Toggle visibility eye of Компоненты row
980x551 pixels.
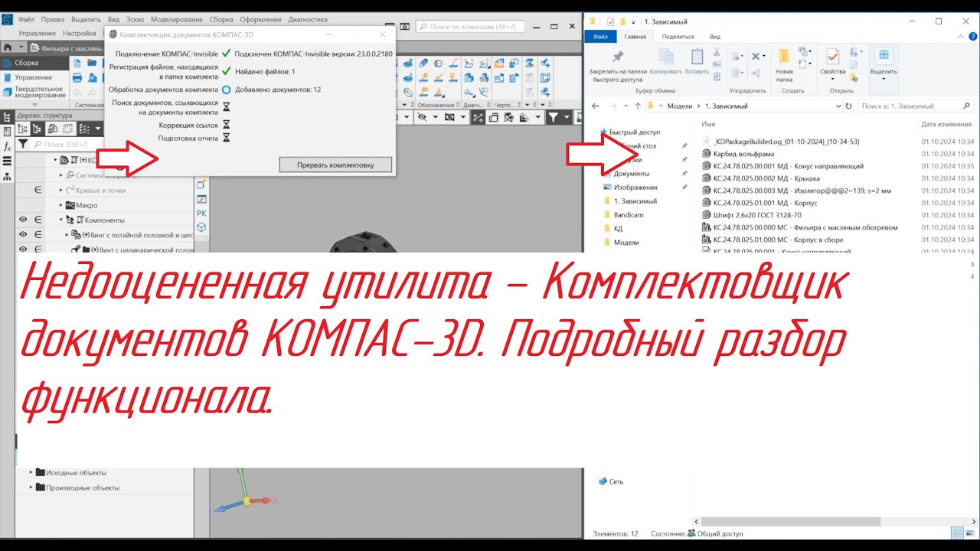click(x=23, y=220)
